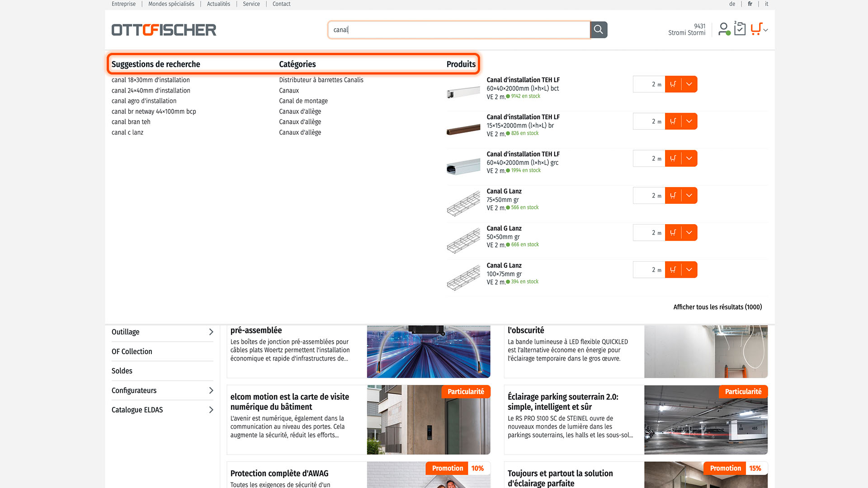Add Canal TEH LF 15×15 br to cart
Viewport: 868px width, 488px height.
(673, 121)
